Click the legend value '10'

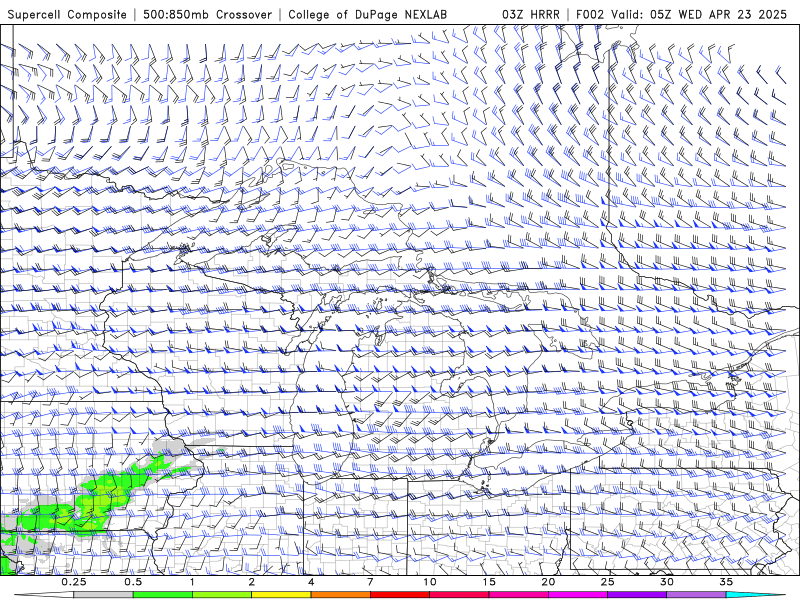coord(430,582)
